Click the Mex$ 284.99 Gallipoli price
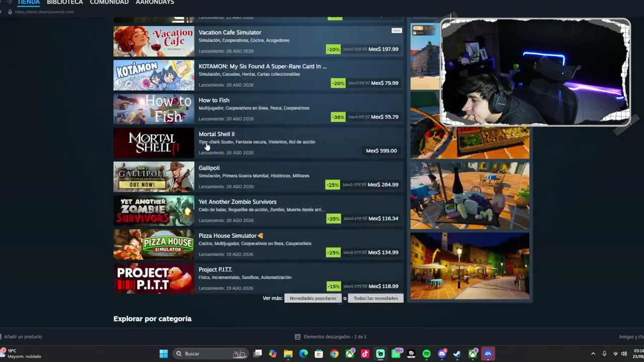This screenshot has width=644, height=362. click(x=383, y=185)
